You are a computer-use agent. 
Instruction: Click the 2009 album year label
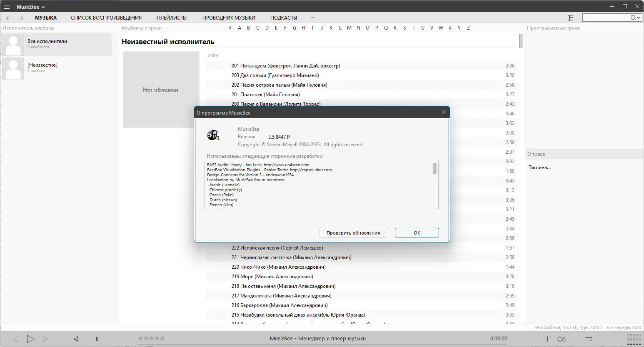tap(213, 55)
